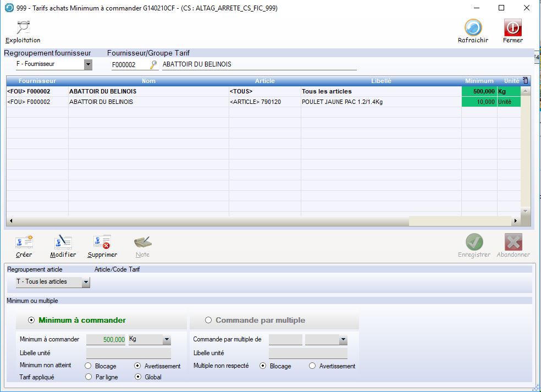Viewport: 541px width, 392px height.
Task: Select the Commande par multiple option
Action: 208,321
